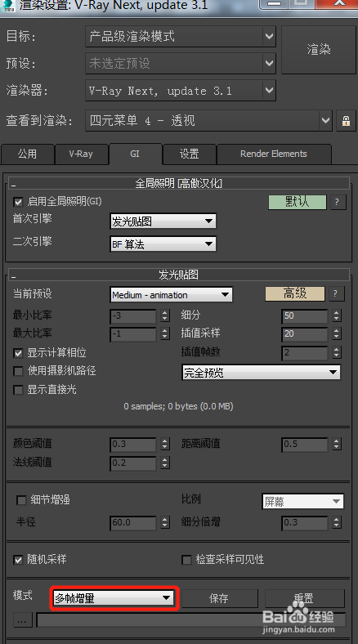Select the GI tab

click(135, 154)
